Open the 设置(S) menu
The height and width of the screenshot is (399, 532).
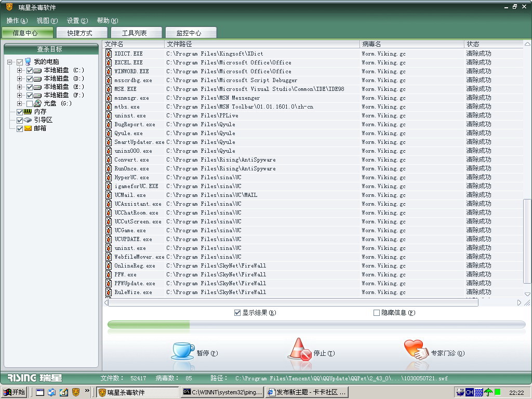77,21
